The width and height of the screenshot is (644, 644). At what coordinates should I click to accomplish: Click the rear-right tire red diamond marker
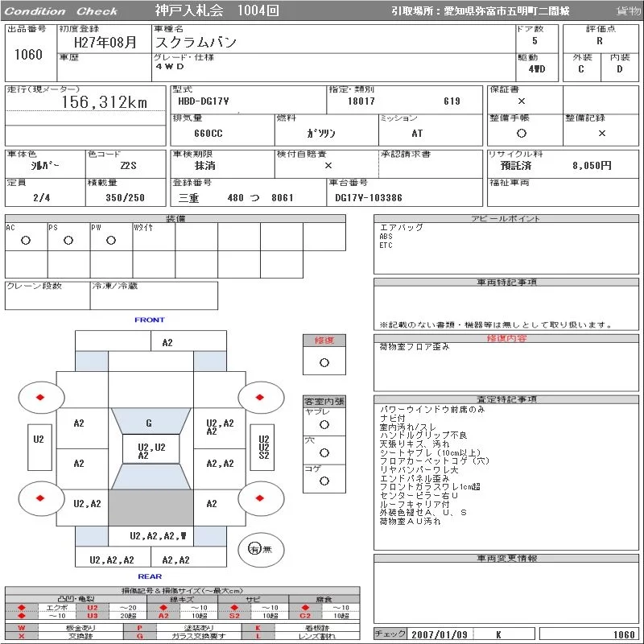(259, 498)
